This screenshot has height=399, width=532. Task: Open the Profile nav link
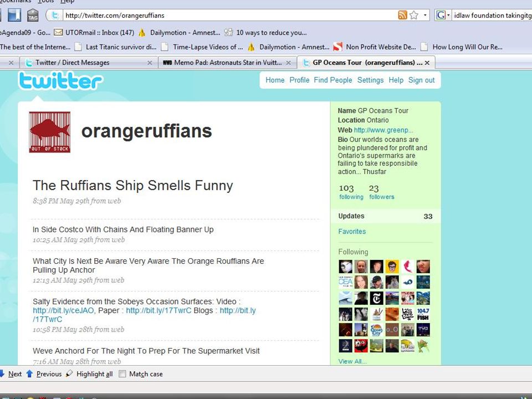(x=299, y=80)
